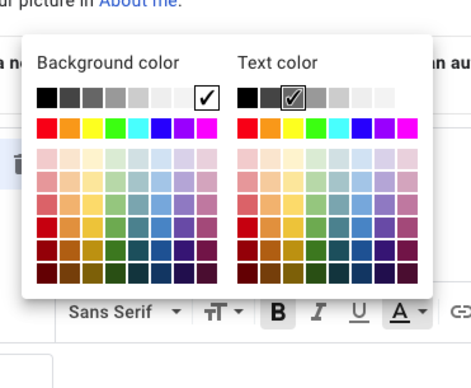Image resolution: width=471 pixels, height=388 pixels.
Task: Choose lightest yellow shade in Background color
Action: coord(93,159)
